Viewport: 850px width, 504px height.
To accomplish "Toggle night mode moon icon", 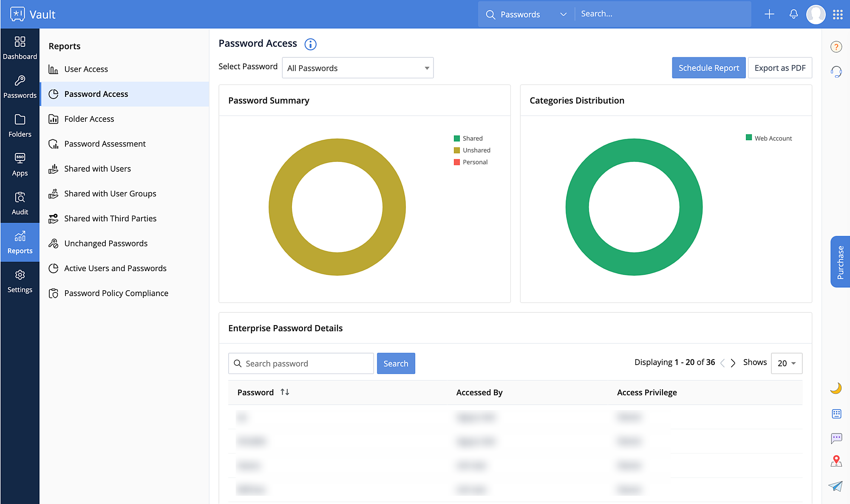I will (x=836, y=388).
